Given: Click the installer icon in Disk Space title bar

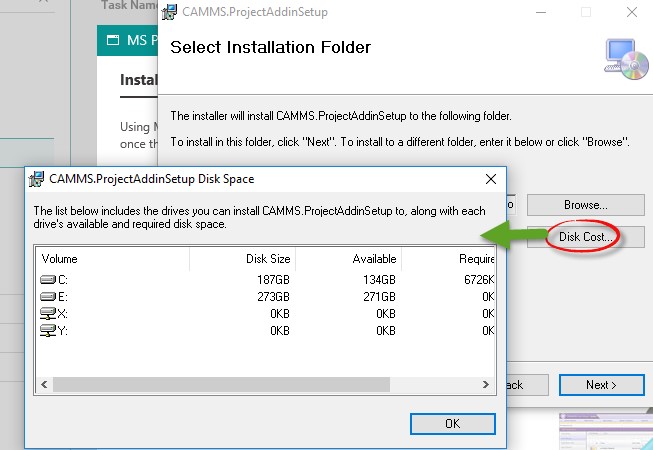Looking at the screenshot, I should (x=36, y=179).
